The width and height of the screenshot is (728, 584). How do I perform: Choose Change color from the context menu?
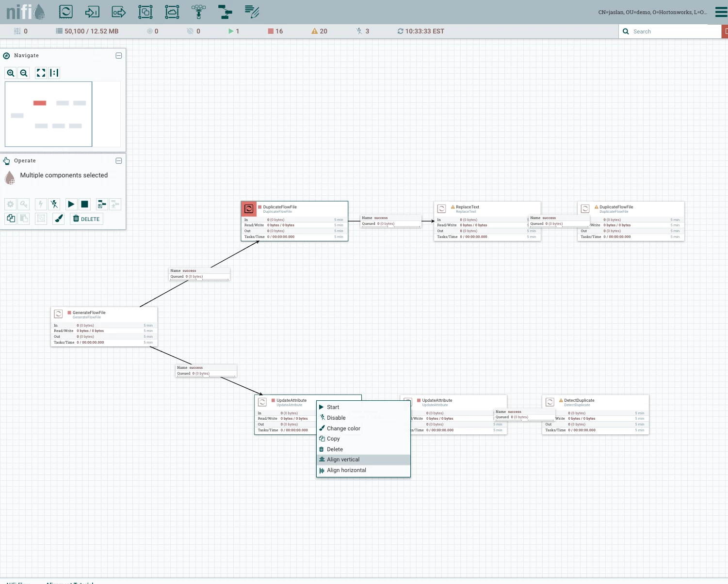363,428
